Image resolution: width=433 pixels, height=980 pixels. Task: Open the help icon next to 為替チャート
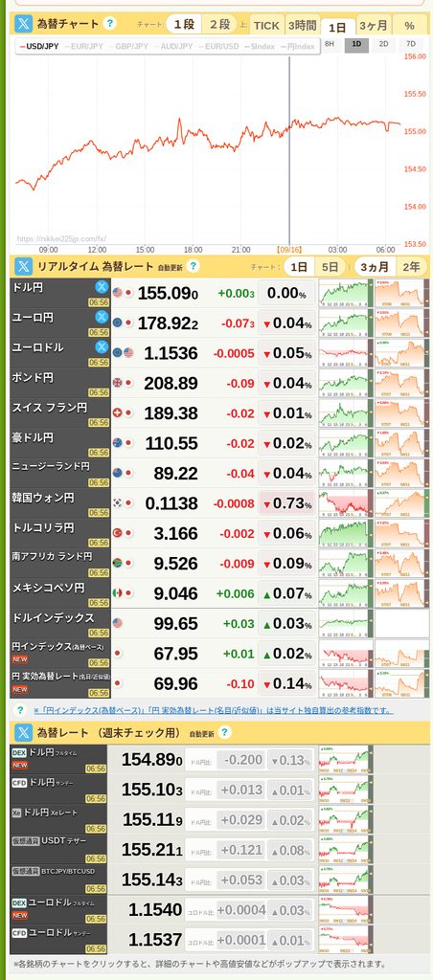(110, 24)
